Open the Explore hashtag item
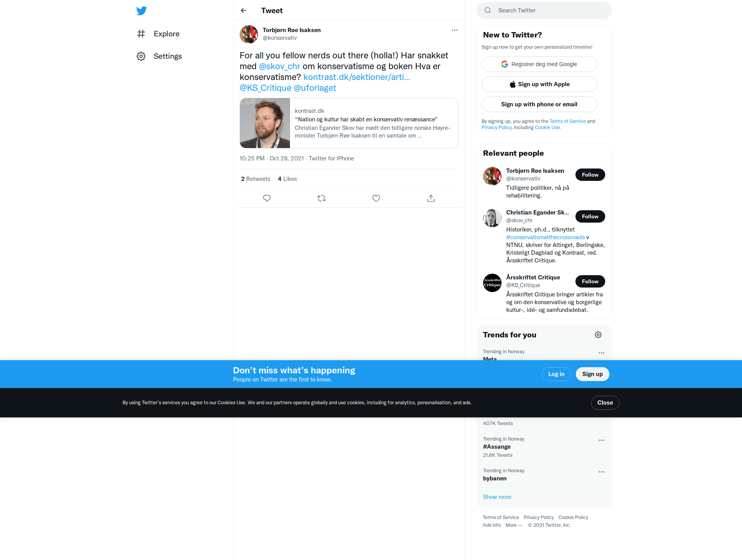The height and width of the screenshot is (560, 742). pos(158,34)
